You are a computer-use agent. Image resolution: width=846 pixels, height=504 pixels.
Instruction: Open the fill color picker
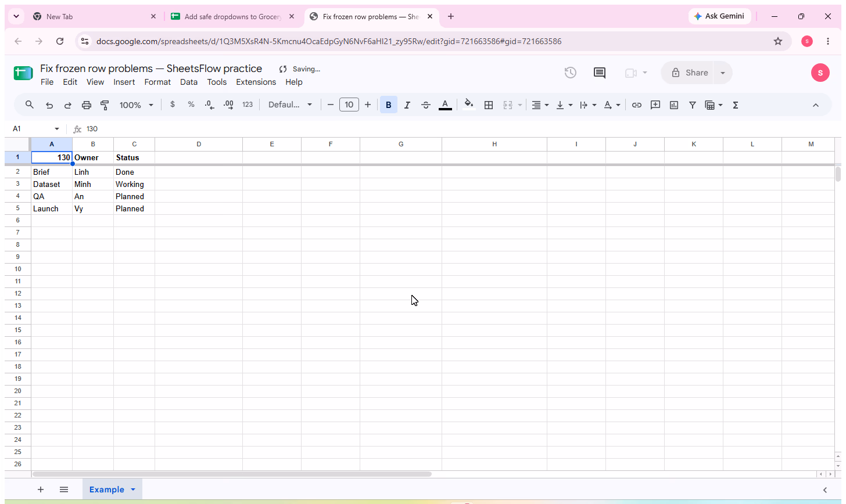coord(469,105)
